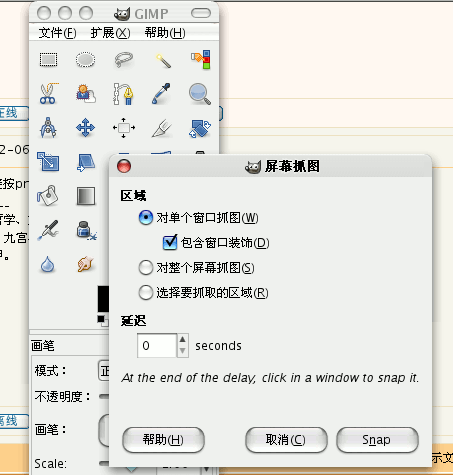The height and width of the screenshot is (475, 453).
Task: Open the 帮助(H) menu in GIMP toolbox
Action: pos(165,33)
